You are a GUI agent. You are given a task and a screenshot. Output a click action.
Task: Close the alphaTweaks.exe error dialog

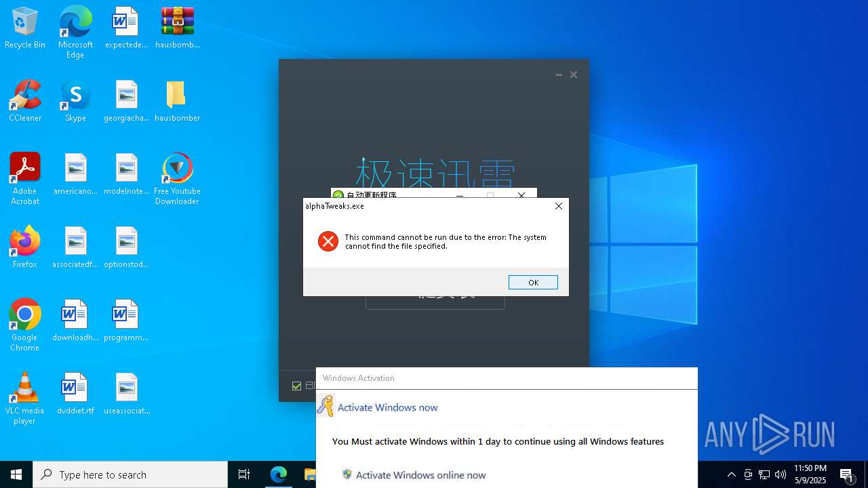[559, 206]
